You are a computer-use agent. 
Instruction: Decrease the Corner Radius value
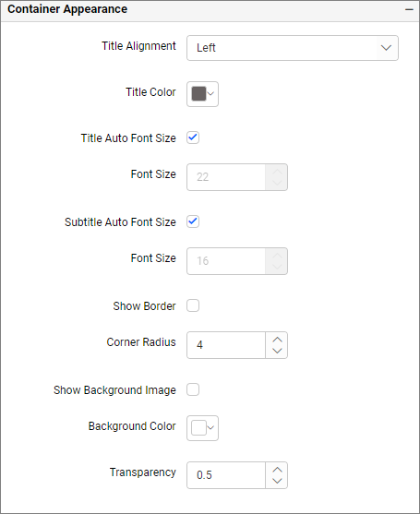tap(277, 351)
